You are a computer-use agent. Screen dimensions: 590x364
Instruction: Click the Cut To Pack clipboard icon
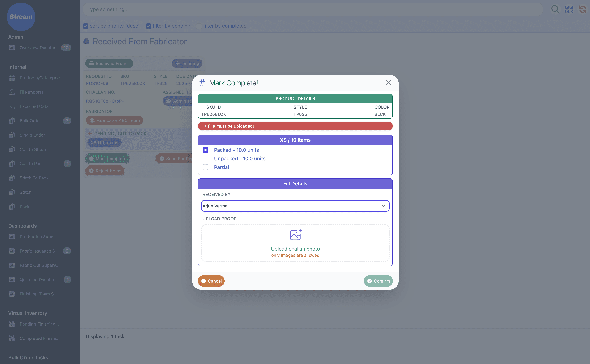[x=12, y=164]
